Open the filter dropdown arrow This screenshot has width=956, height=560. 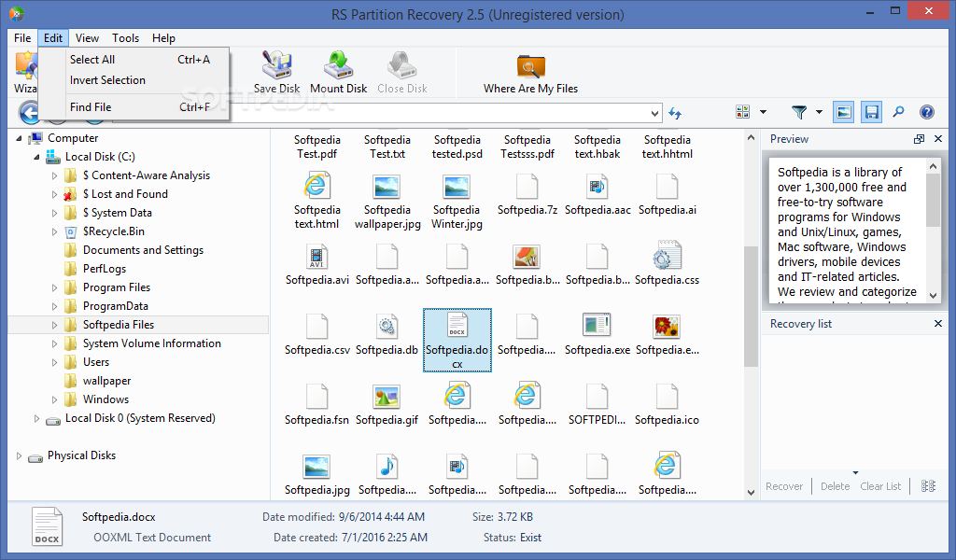pyautogui.click(x=819, y=112)
